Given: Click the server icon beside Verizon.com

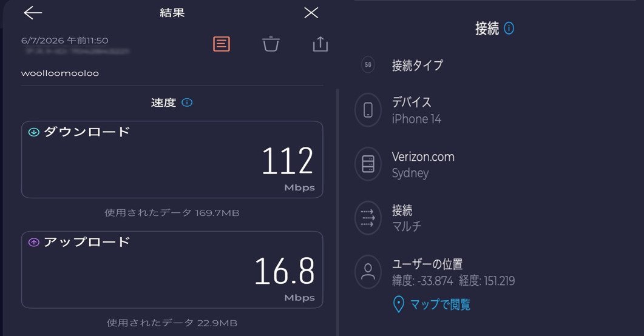Looking at the screenshot, I should click(x=368, y=164).
